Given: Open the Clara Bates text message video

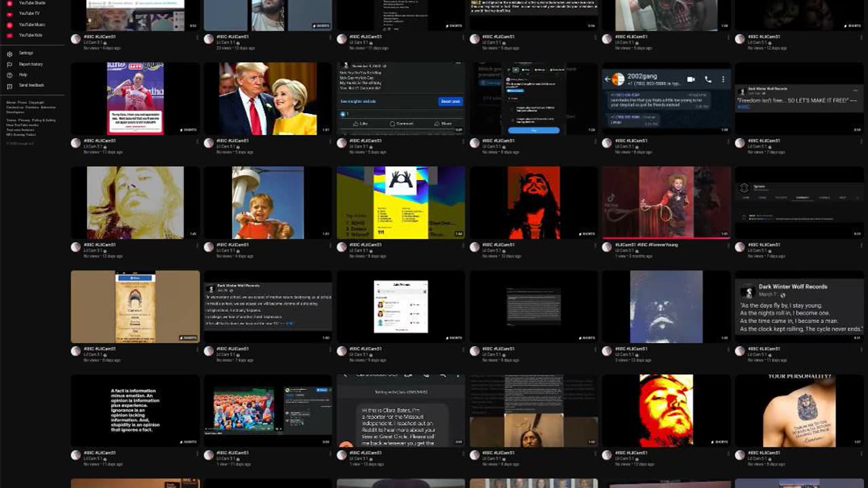Looking at the screenshot, I should click(401, 411).
